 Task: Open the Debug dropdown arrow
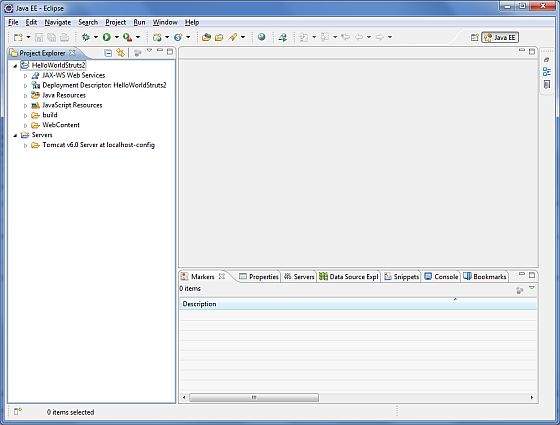(x=96, y=37)
